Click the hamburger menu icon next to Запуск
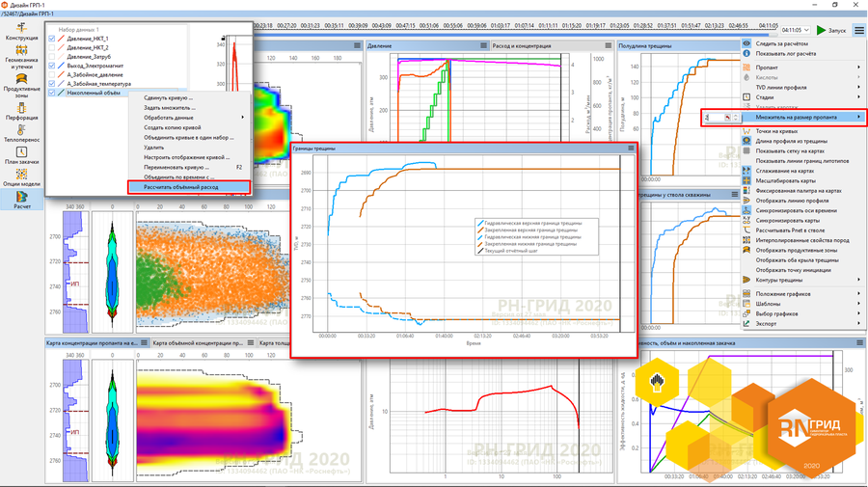This screenshot has height=487, width=868. click(x=858, y=30)
